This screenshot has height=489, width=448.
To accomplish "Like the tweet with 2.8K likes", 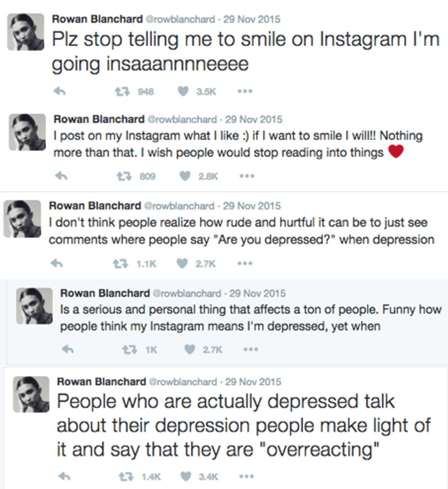I will coord(185,176).
